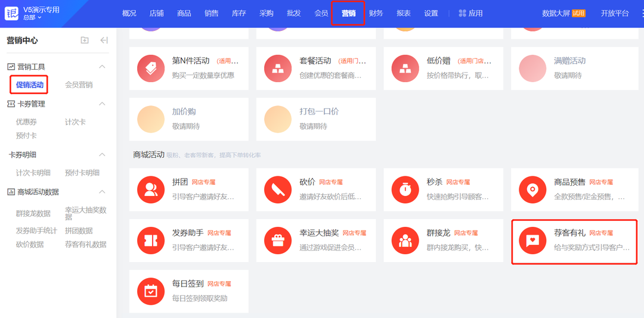Screen dimensions: 644x318
Task: Collapse the 卡券管理 section chevron
Action: click(x=102, y=104)
